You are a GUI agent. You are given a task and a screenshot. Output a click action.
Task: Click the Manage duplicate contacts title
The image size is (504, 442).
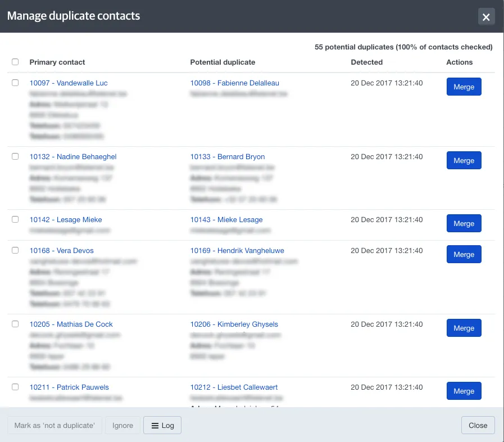(74, 16)
